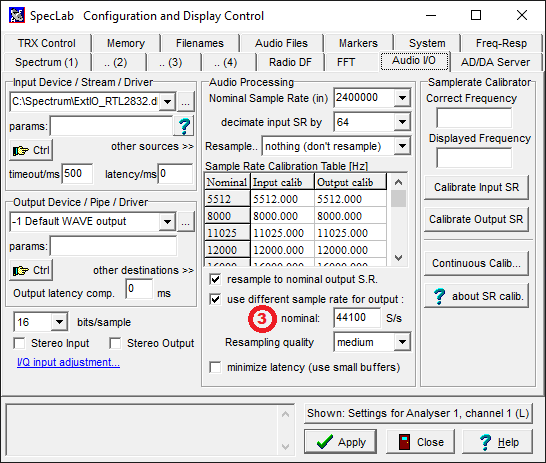Open I/Q input adjustment link

click(x=68, y=362)
